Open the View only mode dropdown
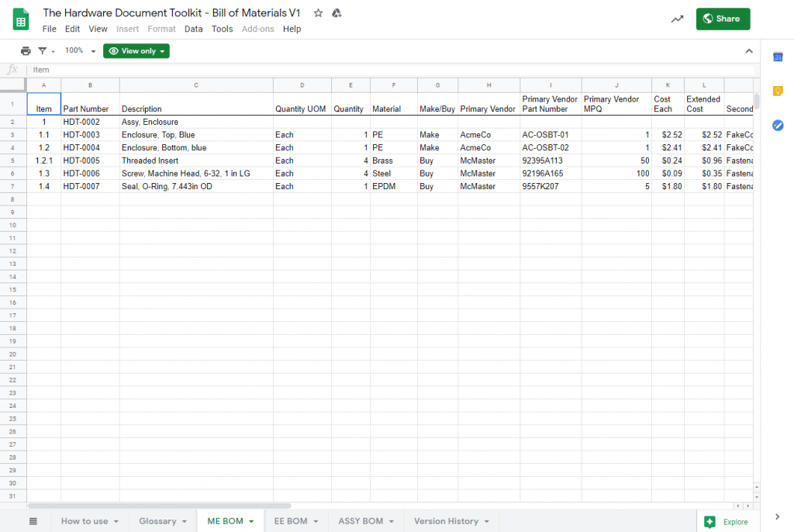794x532 pixels. (x=136, y=51)
